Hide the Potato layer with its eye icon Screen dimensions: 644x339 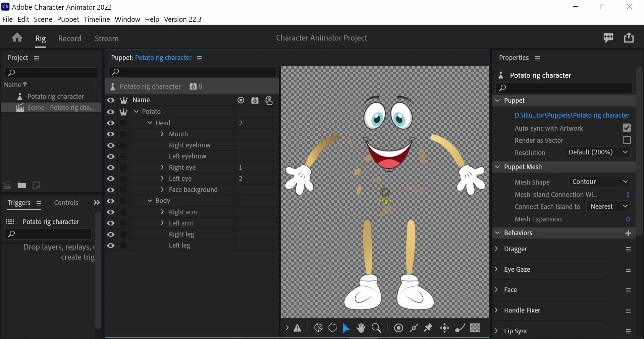click(111, 112)
